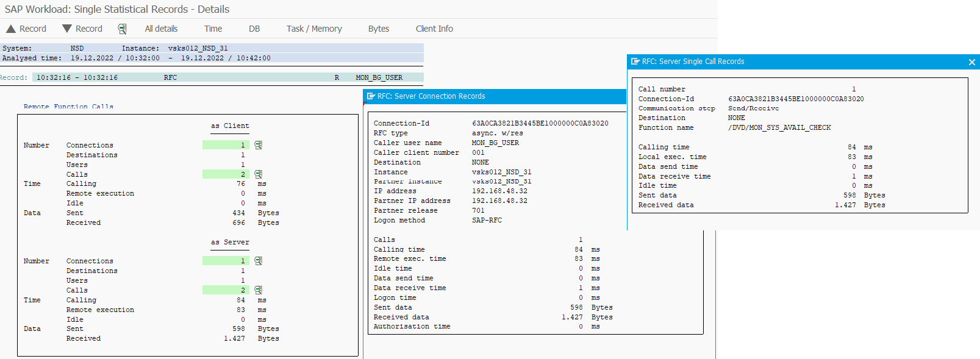This screenshot has height=359, width=980.
Task: Click Authorisation time row
Action: [x=487, y=327]
